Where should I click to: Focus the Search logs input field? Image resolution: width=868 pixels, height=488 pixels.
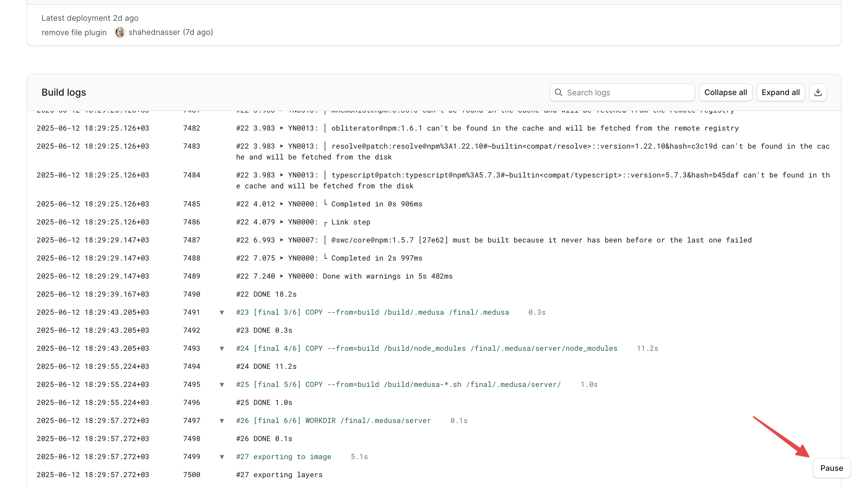627,93
